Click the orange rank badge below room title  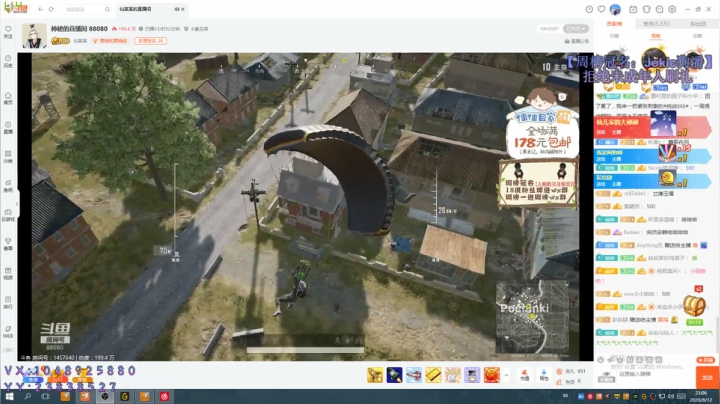tap(151, 41)
